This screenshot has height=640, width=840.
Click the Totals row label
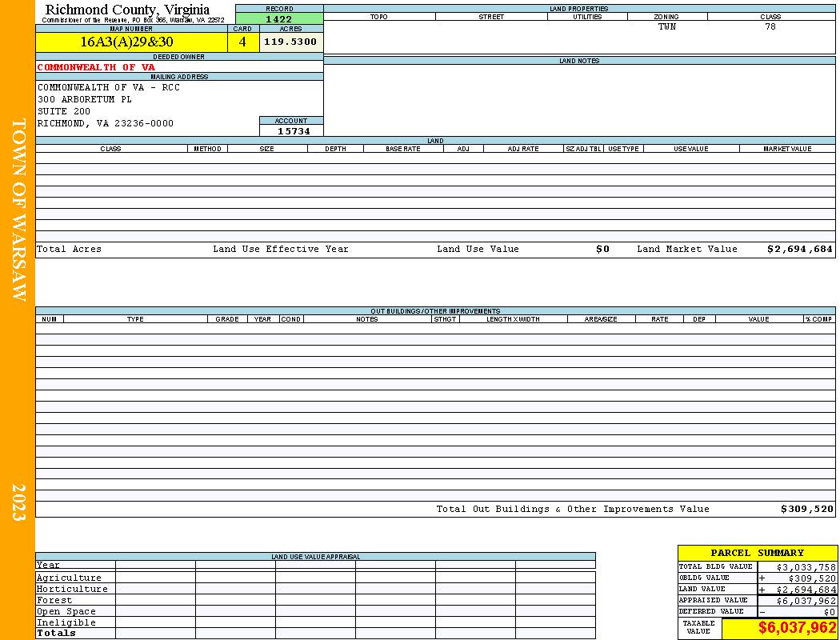[x=56, y=633]
